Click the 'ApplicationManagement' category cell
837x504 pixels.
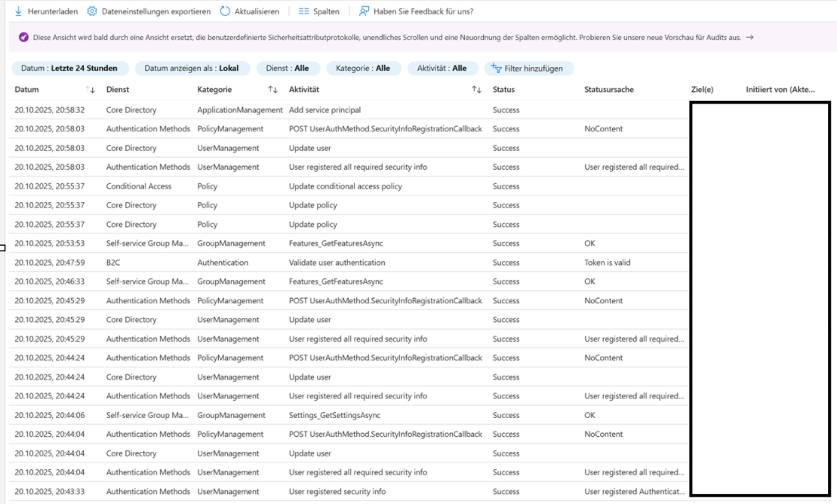240,110
